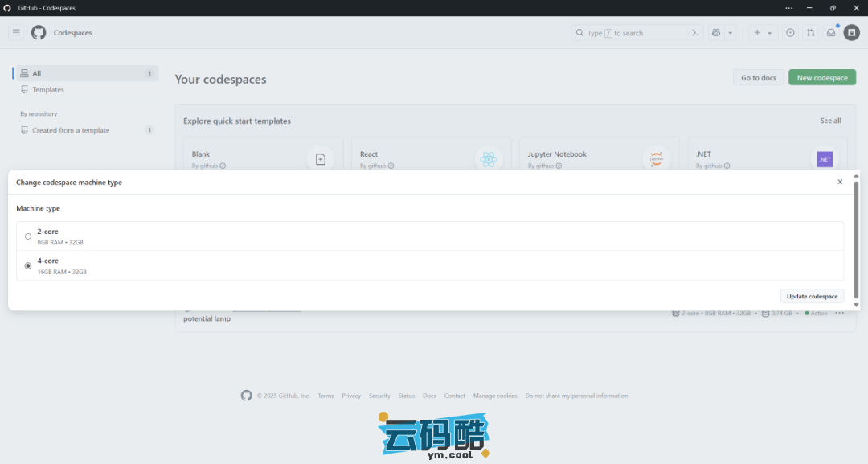Open the hamburger navigation menu
Screen dimensions: 868x464
pos(16,33)
